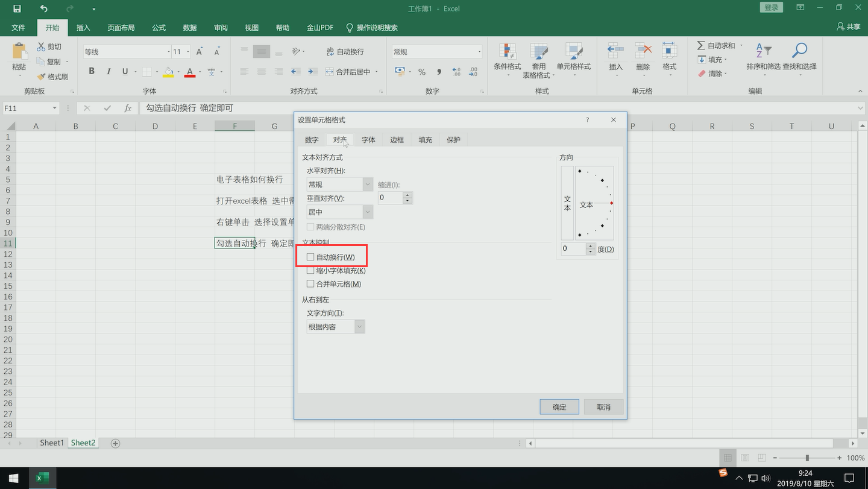This screenshot has height=489, width=868.
Task: Click the fill color bucket swatch
Action: tap(168, 72)
